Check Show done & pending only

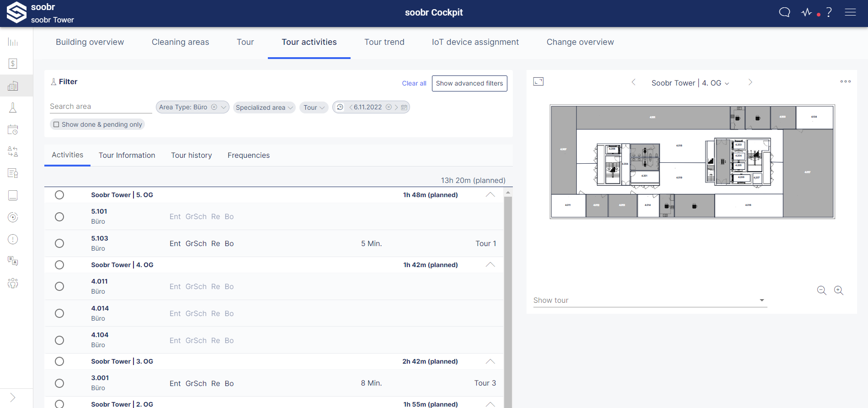tap(56, 124)
